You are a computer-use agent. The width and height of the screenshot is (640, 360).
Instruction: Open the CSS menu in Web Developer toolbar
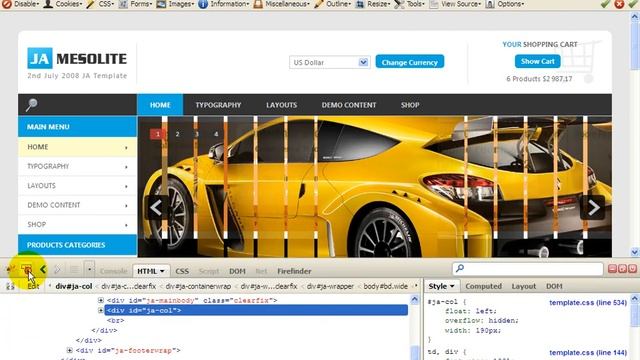pos(100,4)
